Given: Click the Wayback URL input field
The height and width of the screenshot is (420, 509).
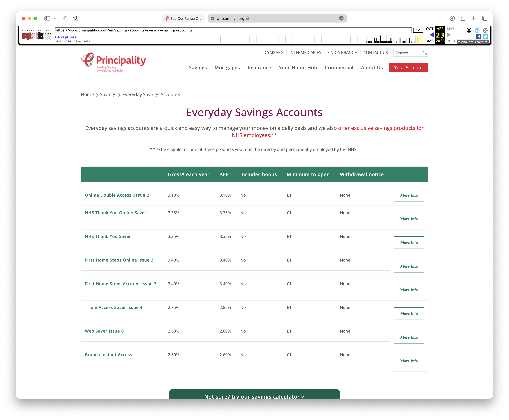Looking at the screenshot, I should [233, 30].
